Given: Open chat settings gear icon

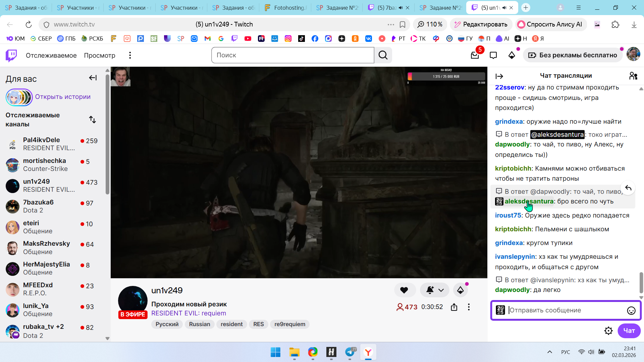Looking at the screenshot, I should [x=608, y=331].
